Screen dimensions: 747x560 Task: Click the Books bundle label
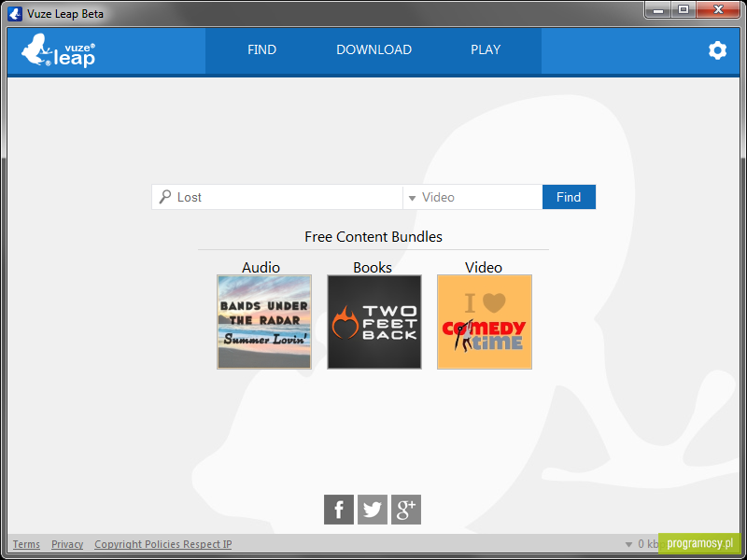[x=373, y=267]
